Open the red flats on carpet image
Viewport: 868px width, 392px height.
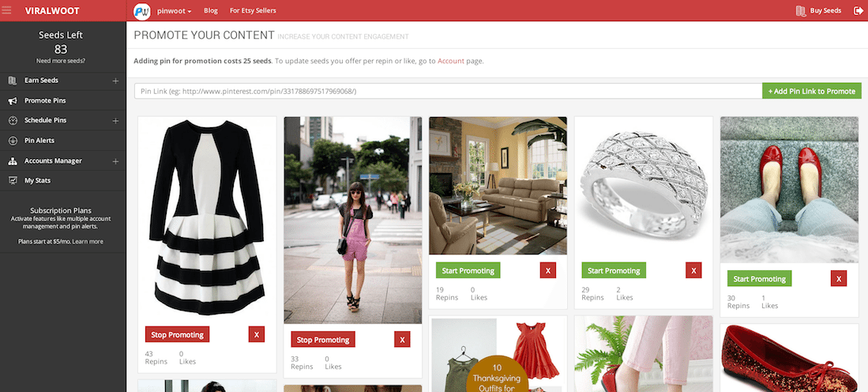[789, 190]
